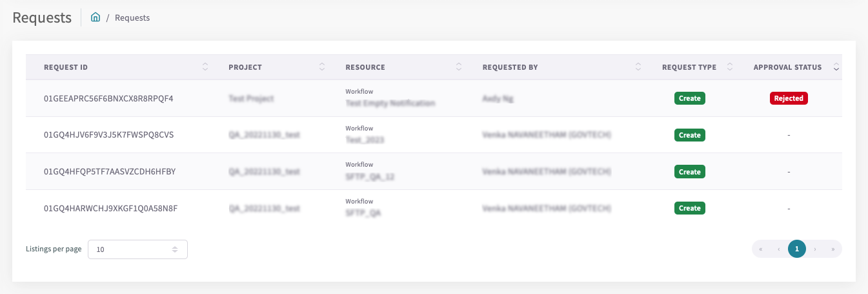Sort table by Resource column
This screenshot has width=868, height=294.
tap(459, 67)
